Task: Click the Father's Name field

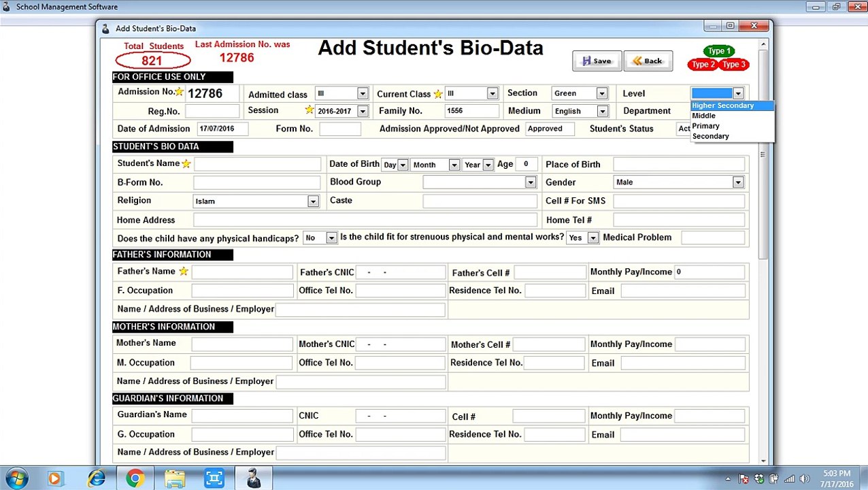Action: coord(242,272)
